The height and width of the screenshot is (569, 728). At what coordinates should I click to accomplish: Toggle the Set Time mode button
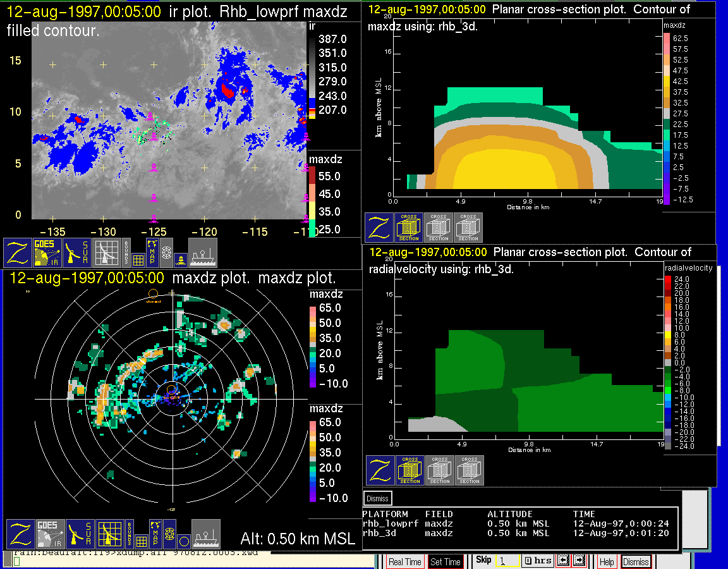446,561
